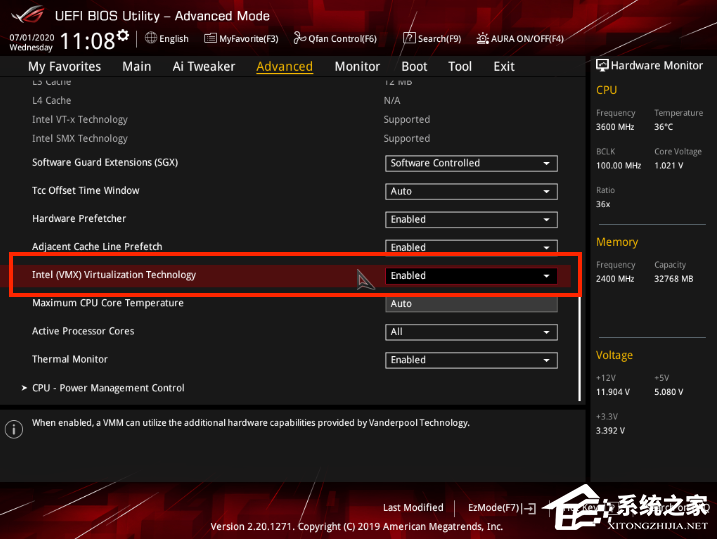The width and height of the screenshot is (717, 539).
Task: Click the EzMode exit arrow icon
Action: pyautogui.click(x=530, y=508)
